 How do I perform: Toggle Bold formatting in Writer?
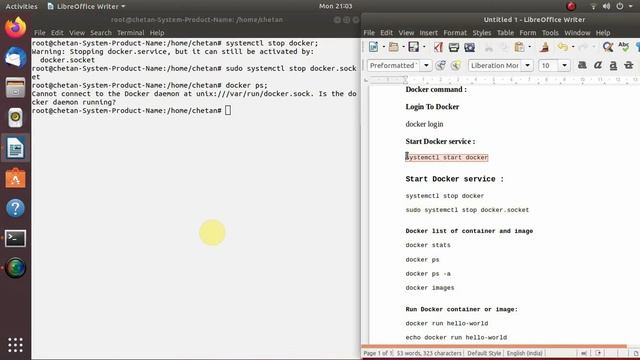pyautogui.click(x=582, y=65)
